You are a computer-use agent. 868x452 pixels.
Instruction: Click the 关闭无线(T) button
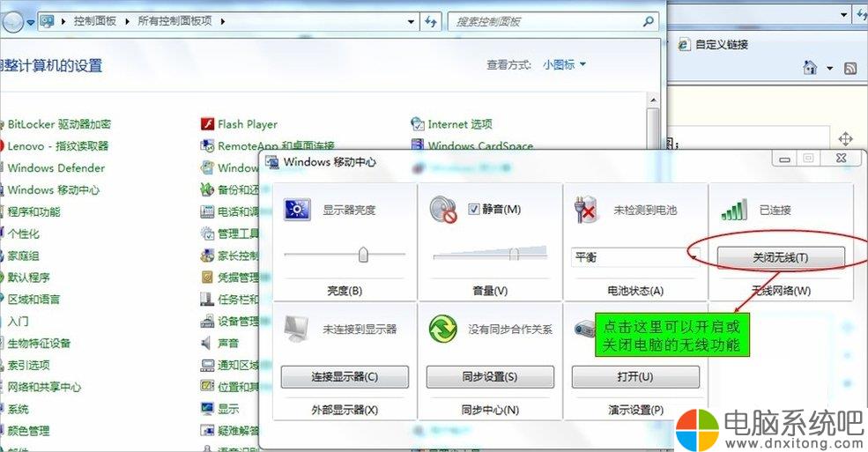click(x=781, y=257)
